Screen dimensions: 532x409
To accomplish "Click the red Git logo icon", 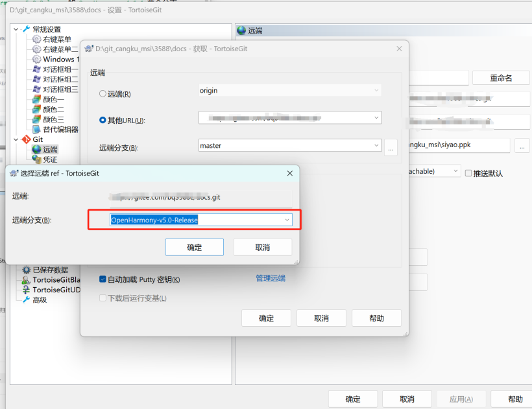I will pos(26,139).
